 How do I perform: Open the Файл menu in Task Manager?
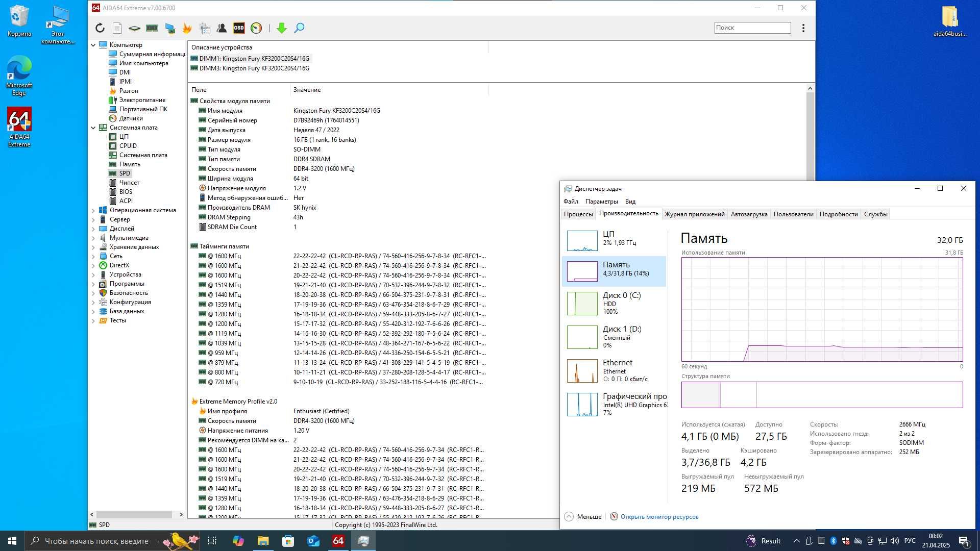[571, 202]
